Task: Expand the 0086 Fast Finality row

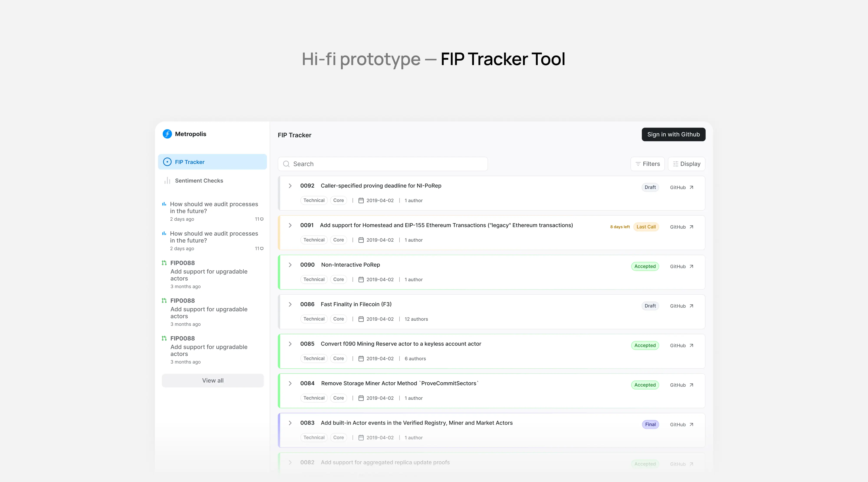Action: pos(290,304)
